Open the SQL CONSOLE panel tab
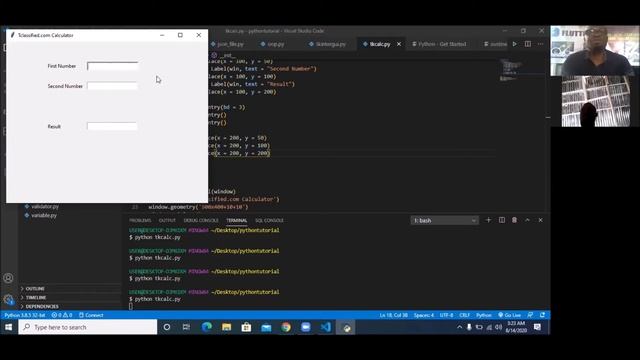640x360 pixels. [269, 220]
